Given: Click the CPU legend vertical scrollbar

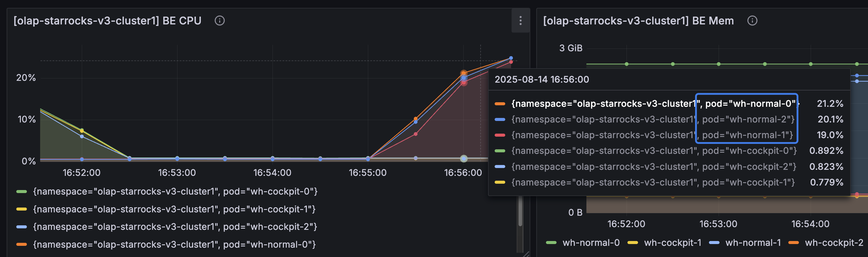Looking at the screenshot, I should coord(520,211).
